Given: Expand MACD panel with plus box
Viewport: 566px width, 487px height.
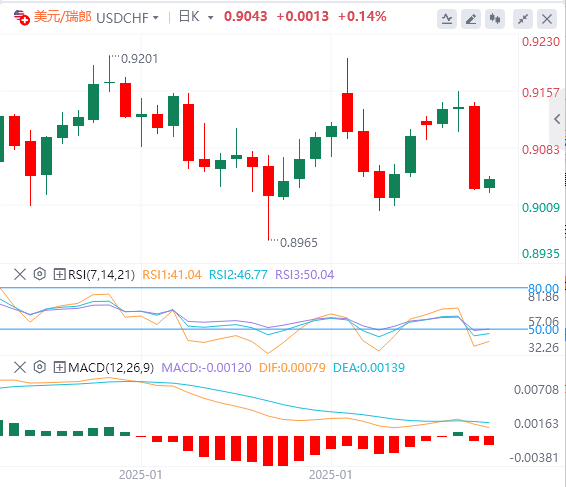Looking at the screenshot, I should click(59, 368).
